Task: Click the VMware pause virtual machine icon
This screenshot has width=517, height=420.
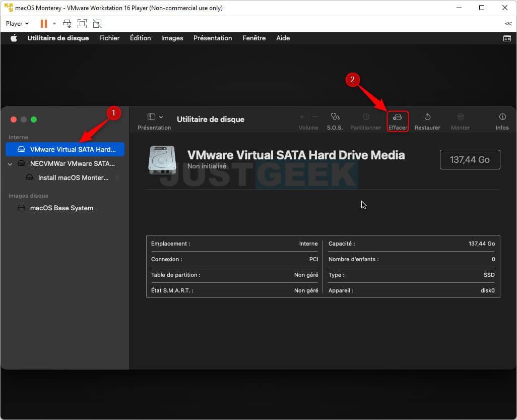Action: tap(43, 24)
